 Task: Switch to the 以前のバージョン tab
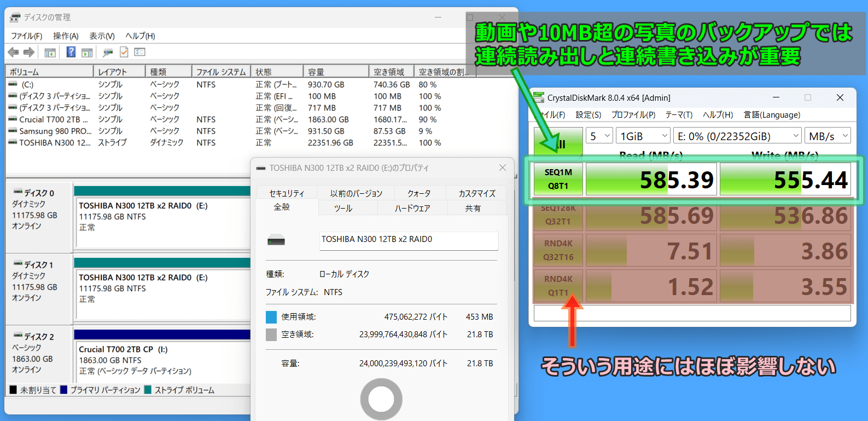[356, 193]
